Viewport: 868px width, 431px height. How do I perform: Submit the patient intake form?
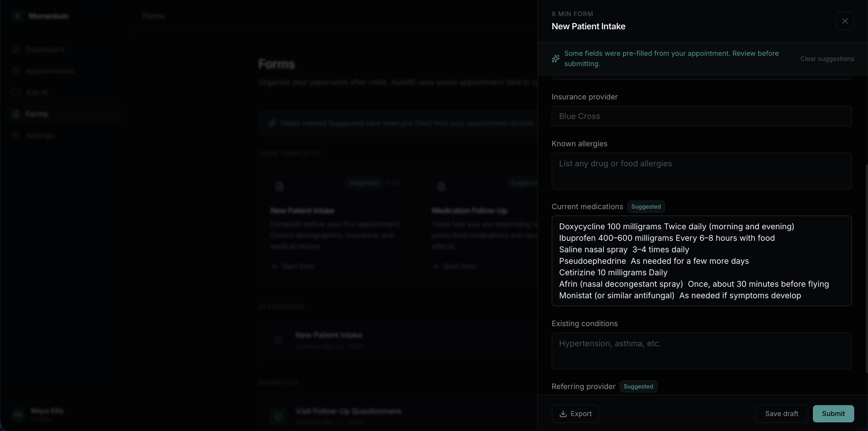833,413
